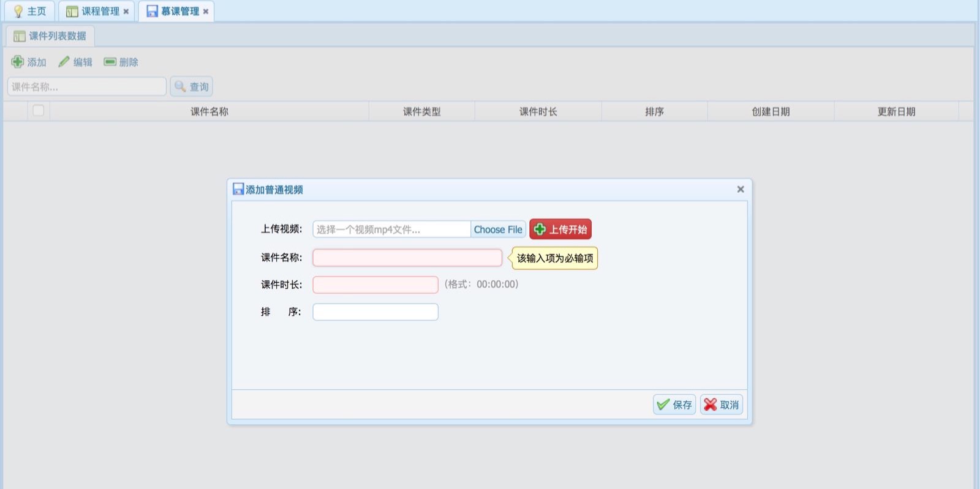Open the 课程管理 tab
This screenshot has height=489, width=980.
click(96, 12)
